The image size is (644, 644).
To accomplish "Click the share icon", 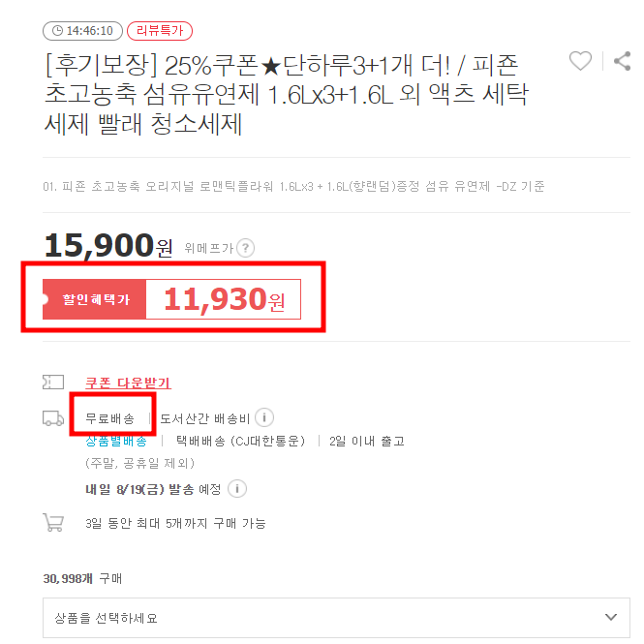I will (x=622, y=61).
